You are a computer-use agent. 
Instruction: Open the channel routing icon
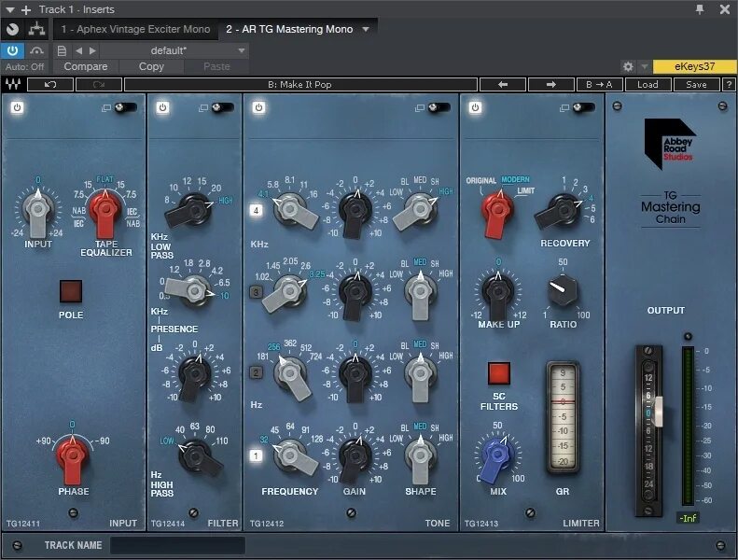pos(36,29)
